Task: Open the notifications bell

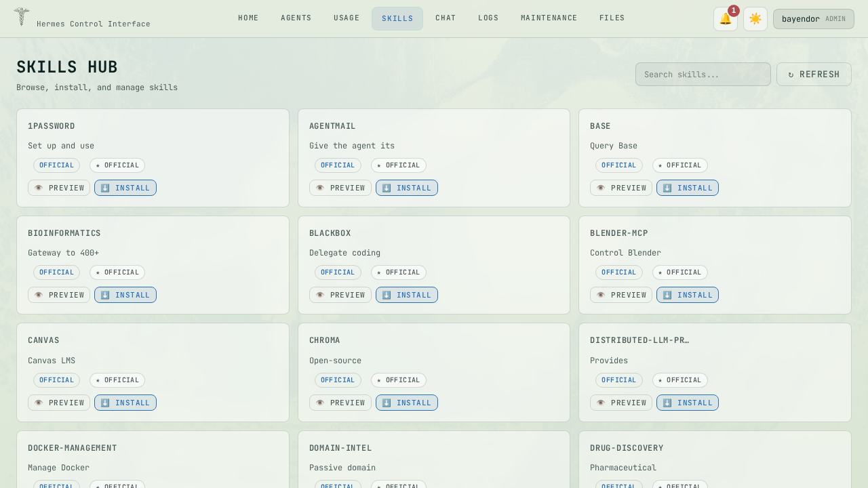Action: (x=725, y=19)
